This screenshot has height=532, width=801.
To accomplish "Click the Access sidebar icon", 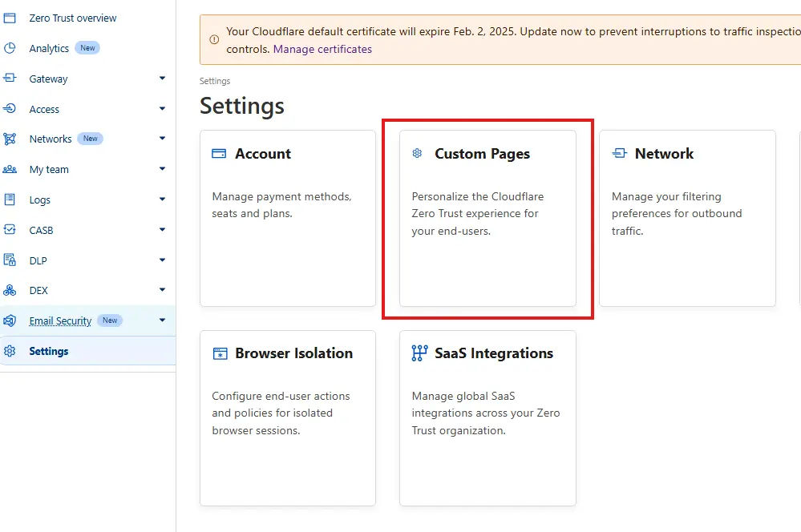I will 10,108.
